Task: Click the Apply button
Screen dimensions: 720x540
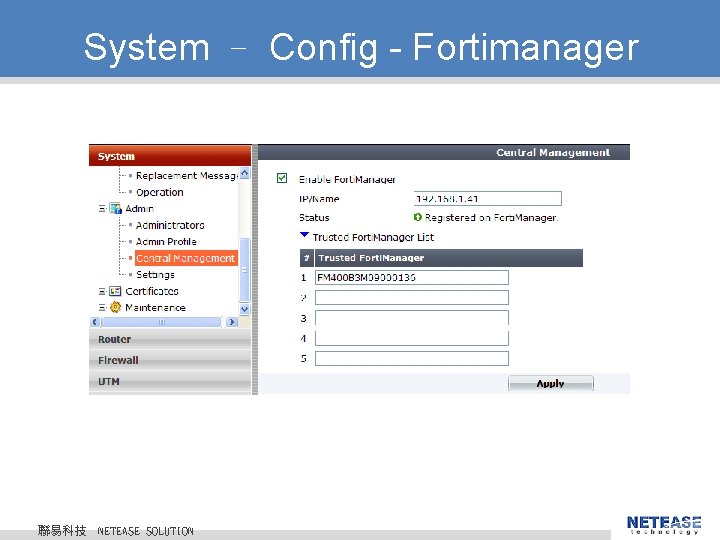Action: coord(551,383)
